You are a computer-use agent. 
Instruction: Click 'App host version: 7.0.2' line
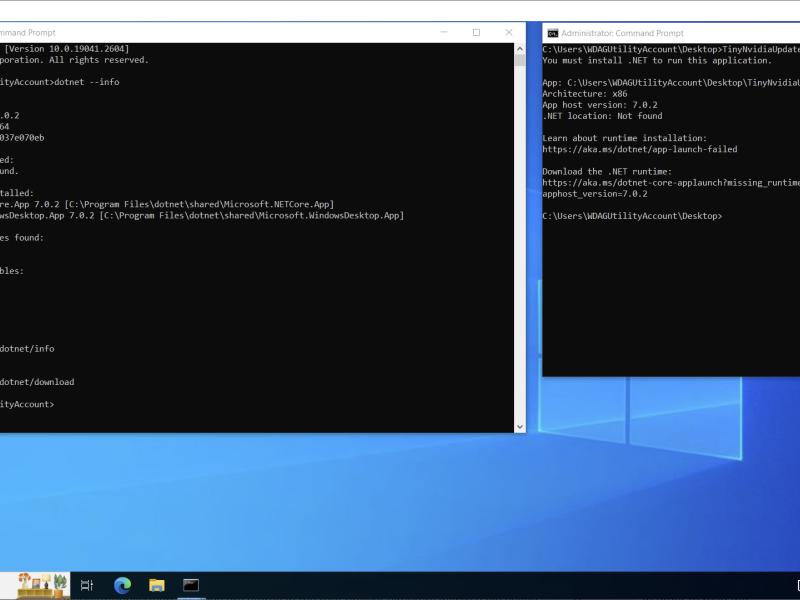tap(600, 105)
